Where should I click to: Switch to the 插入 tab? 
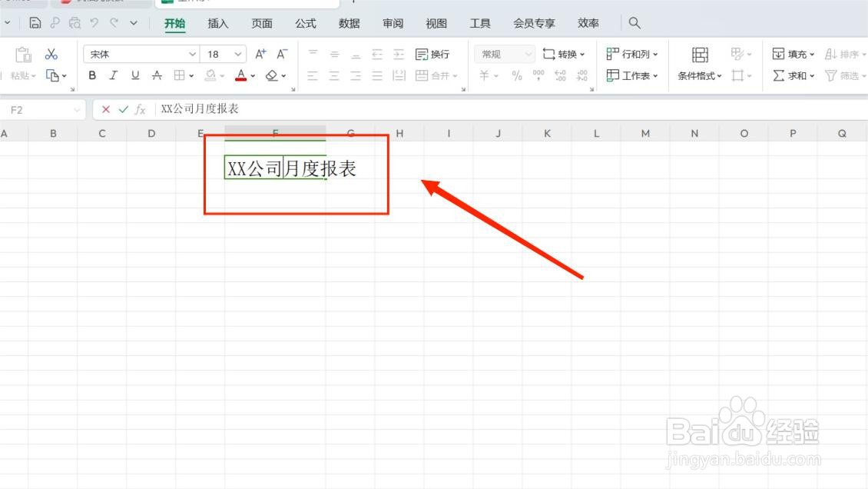click(217, 23)
